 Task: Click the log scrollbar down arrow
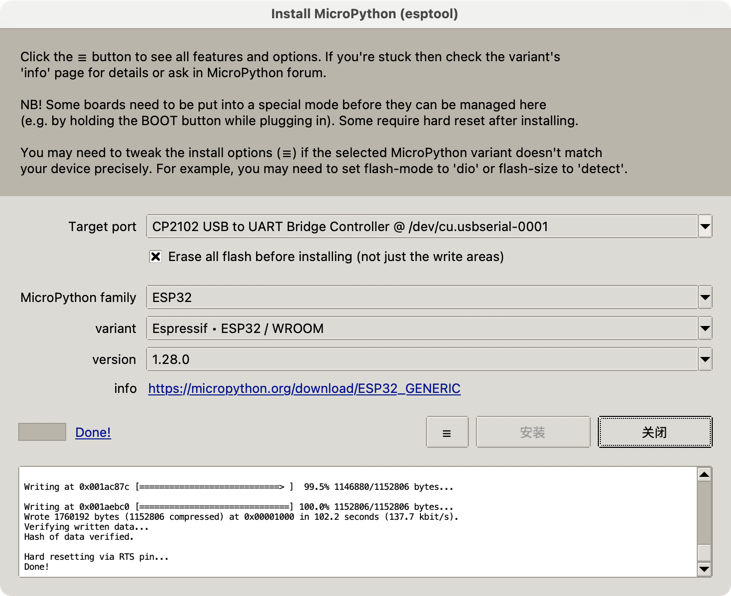(x=704, y=569)
